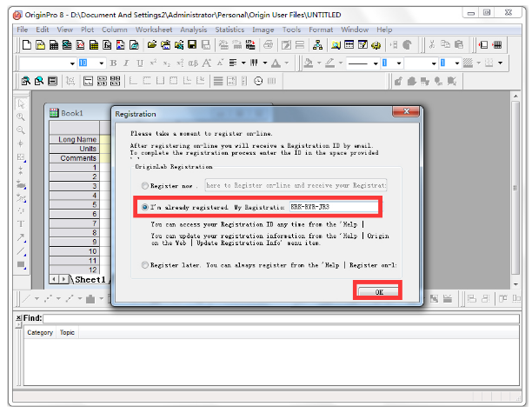This screenshot has width=532, height=413.
Task: Select the Zoom In tool
Action: (21, 117)
